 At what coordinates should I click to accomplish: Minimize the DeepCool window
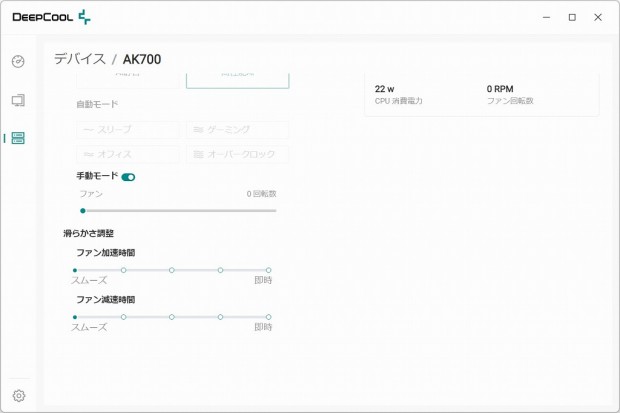pyautogui.click(x=546, y=17)
